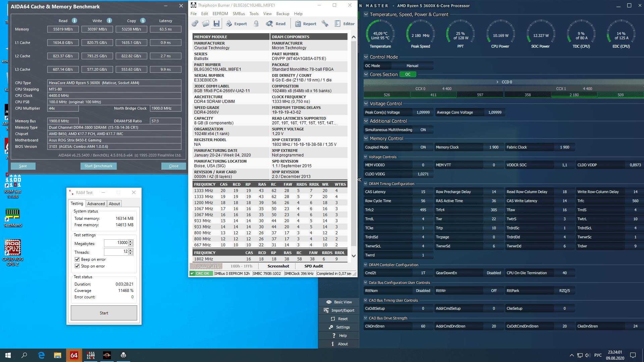Image resolution: width=644 pixels, height=362 pixels.
Task: Open RAM Test 1.1.0.0 desktop shortcut
Action: tap(13, 186)
